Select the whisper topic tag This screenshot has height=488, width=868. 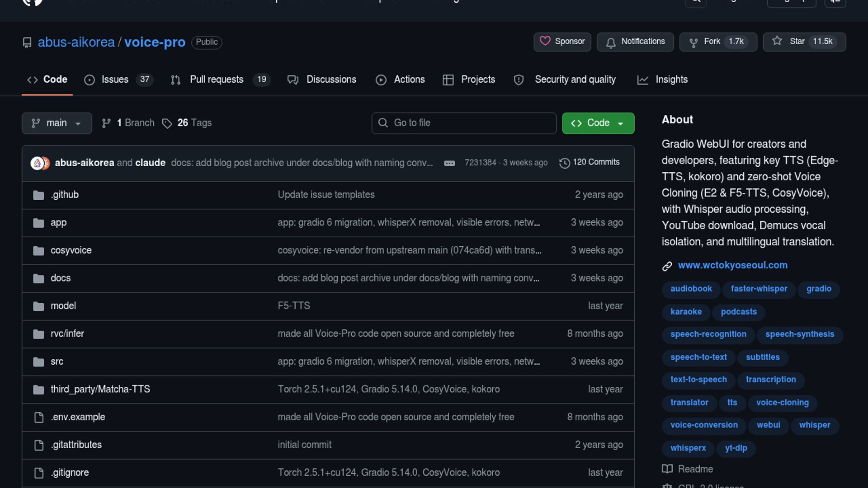pos(814,426)
